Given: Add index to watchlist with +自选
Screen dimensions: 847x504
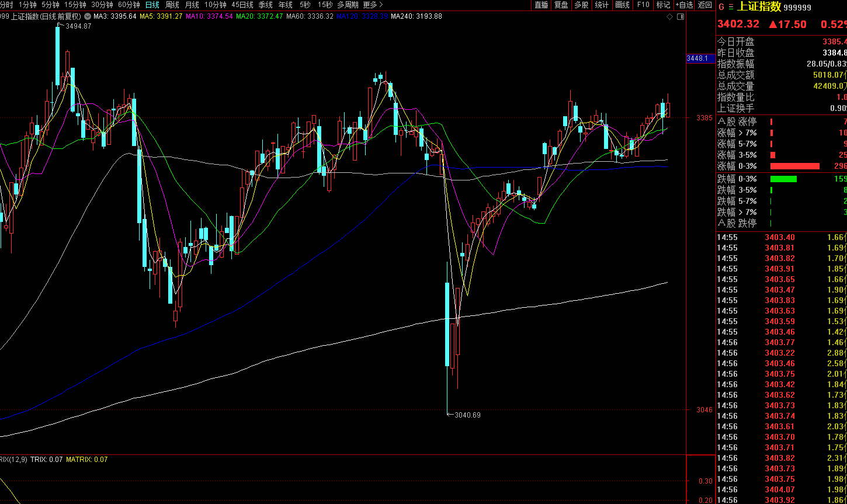Looking at the screenshot, I should point(684,5).
